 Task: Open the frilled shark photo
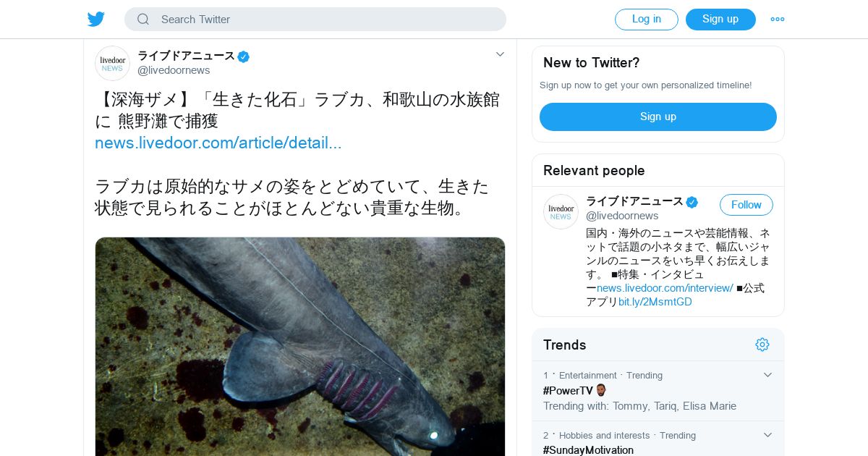[x=300, y=346]
